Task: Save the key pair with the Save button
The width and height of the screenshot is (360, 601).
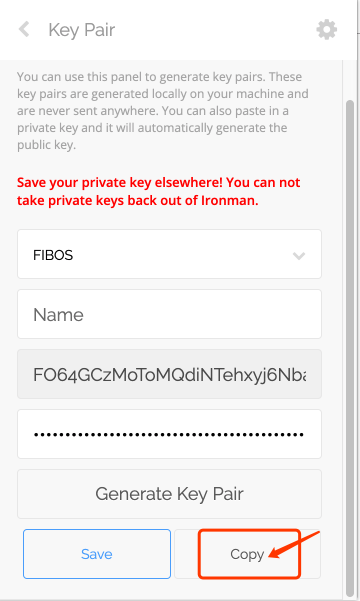Action: tap(97, 554)
